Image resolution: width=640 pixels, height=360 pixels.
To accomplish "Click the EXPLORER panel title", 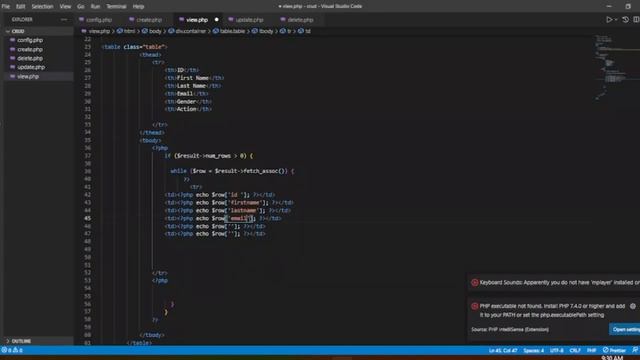I will (x=22, y=20).
